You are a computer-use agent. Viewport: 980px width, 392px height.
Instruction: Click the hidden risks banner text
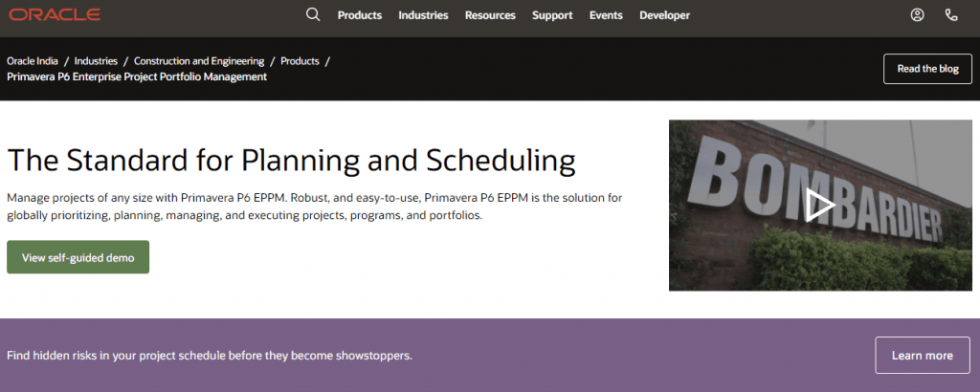(210, 356)
